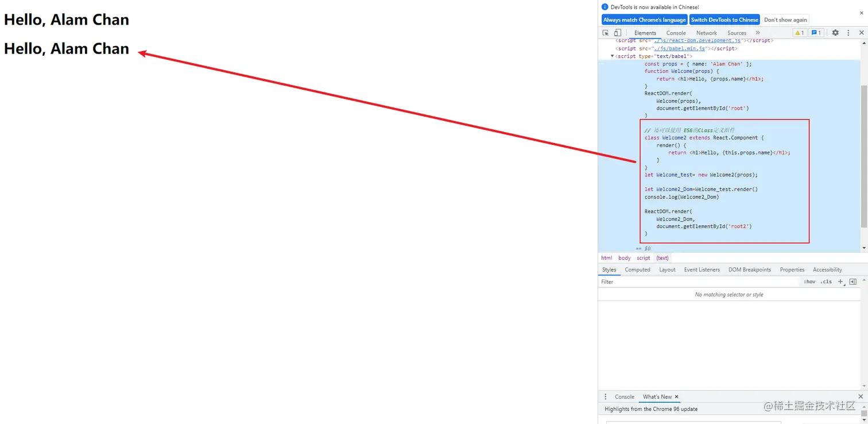Switch to the Elements tab
The height and width of the screenshot is (424, 868).
pos(645,33)
